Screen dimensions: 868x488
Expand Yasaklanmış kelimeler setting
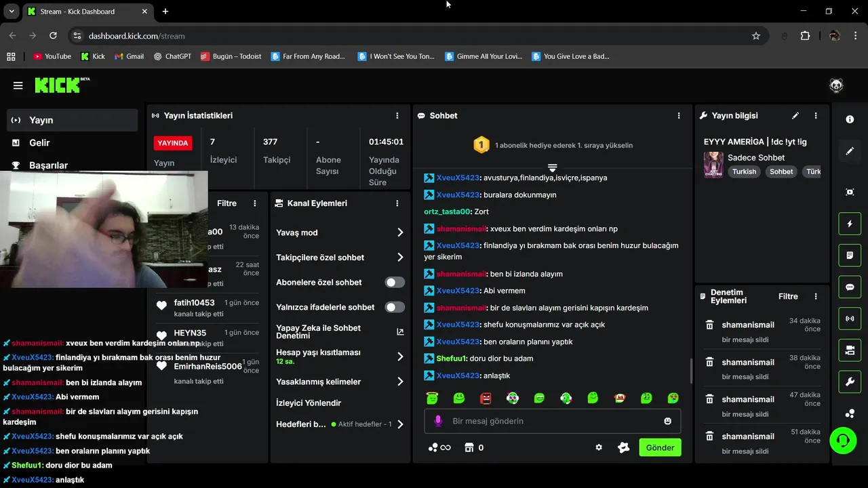[x=400, y=382]
